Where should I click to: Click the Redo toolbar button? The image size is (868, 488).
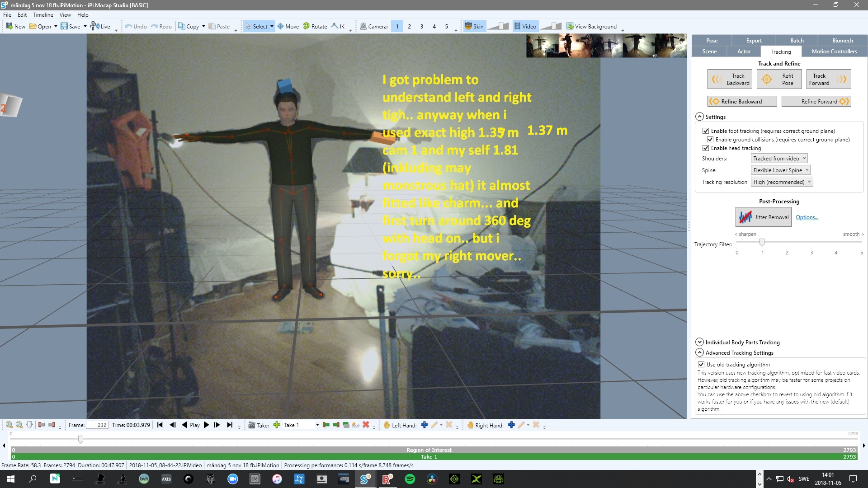click(161, 26)
